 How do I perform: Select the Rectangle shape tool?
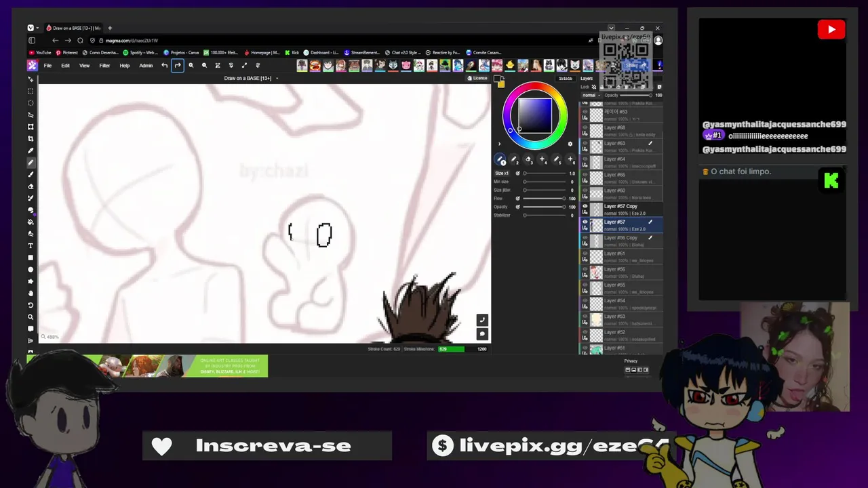tap(31, 258)
